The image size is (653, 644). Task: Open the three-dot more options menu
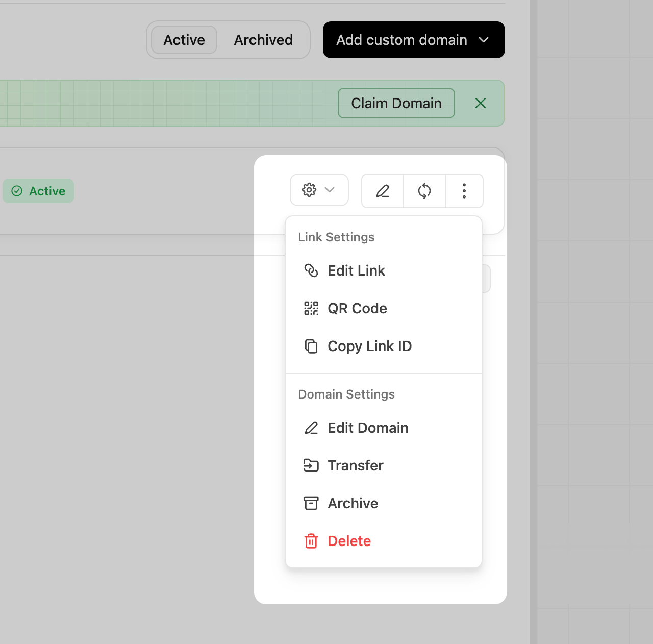(x=464, y=191)
